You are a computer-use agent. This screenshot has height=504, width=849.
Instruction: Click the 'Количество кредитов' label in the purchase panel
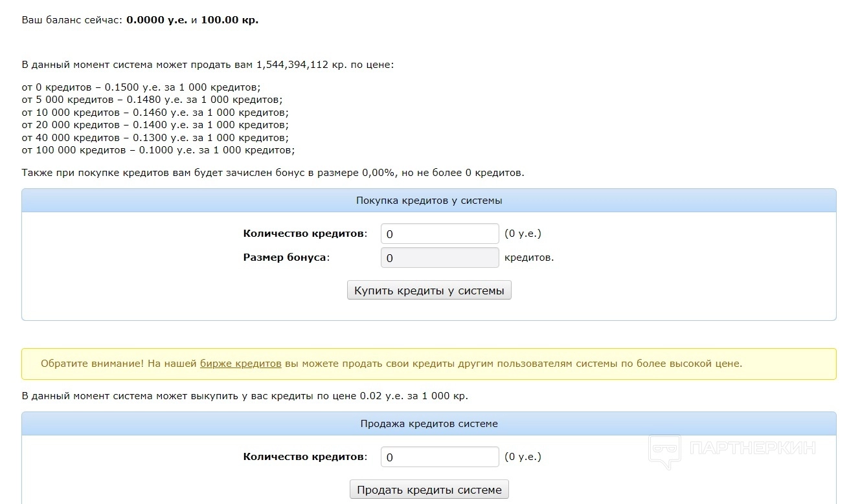(305, 234)
